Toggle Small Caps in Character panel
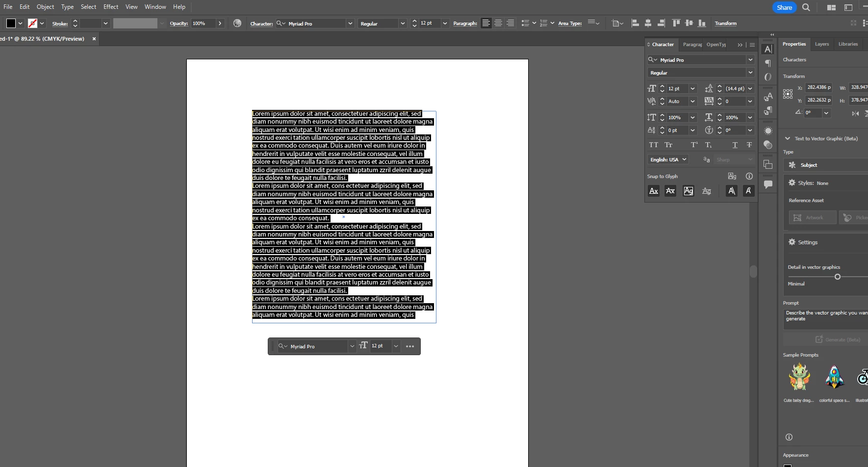Screen dimensions: 868x467 [668, 145]
